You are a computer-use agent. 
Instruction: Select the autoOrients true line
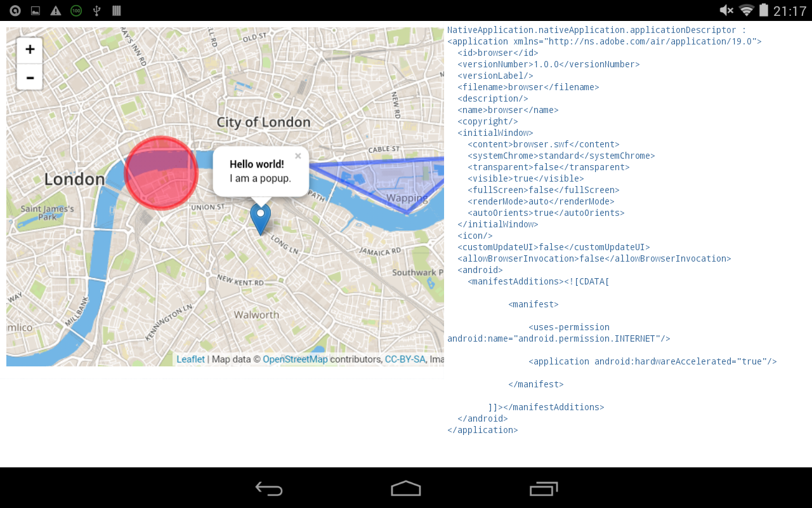(x=546, y=213)
